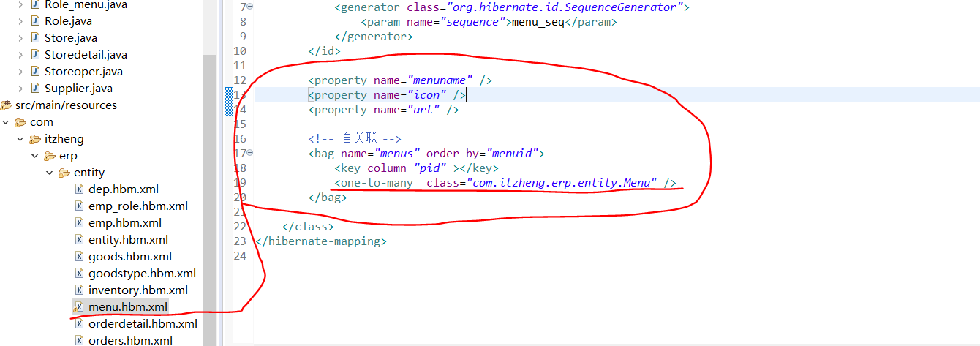Click line number 24 in gutter
Screen dimensions: 980x346
(240, 256)
